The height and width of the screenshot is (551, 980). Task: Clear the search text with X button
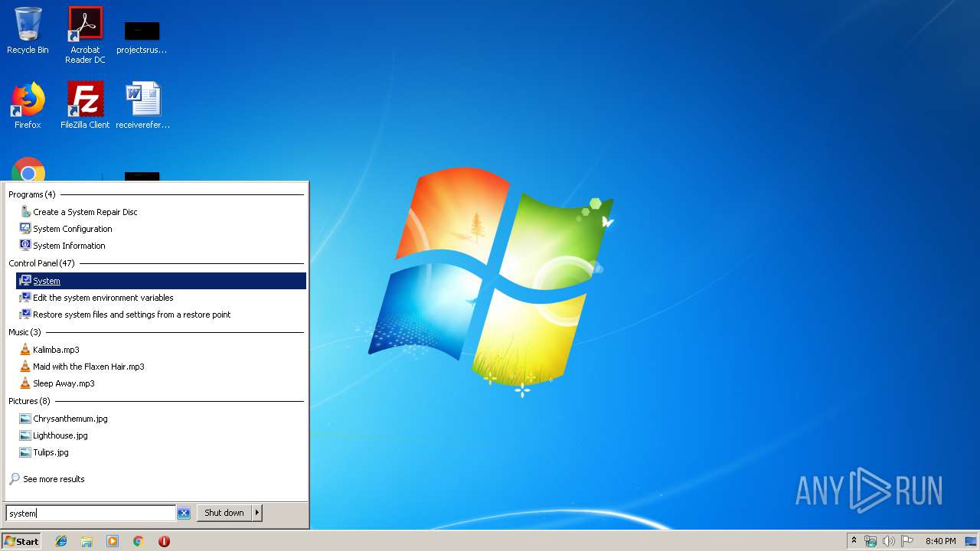[184, 514]
